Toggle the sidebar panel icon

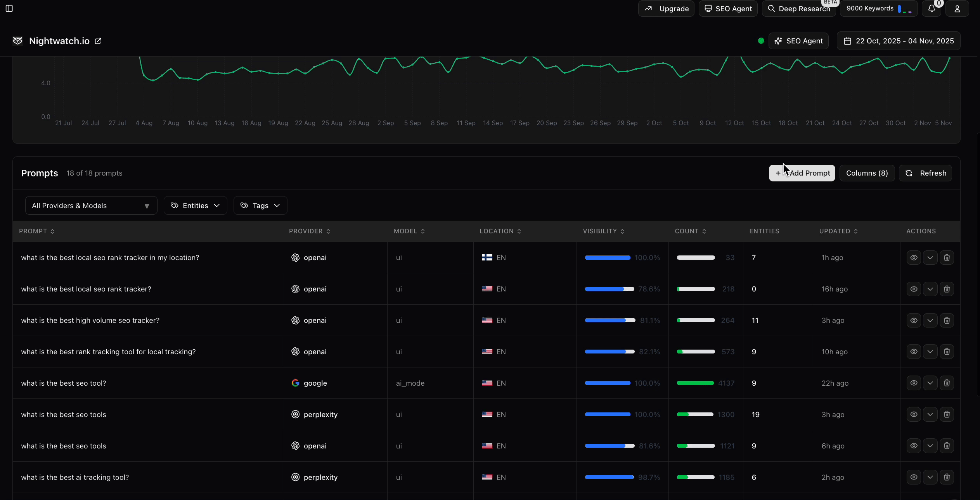click(9, 9)
